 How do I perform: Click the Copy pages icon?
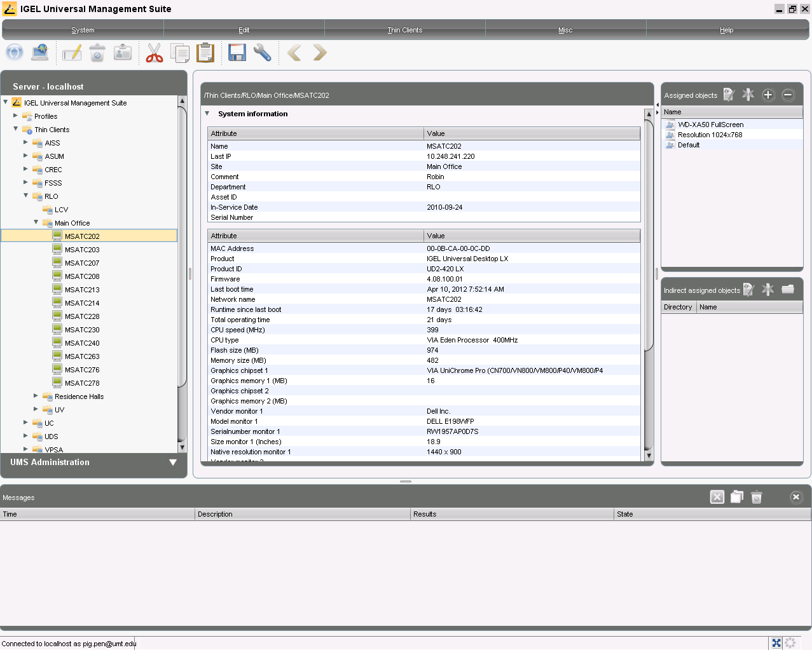coord(180,53)
